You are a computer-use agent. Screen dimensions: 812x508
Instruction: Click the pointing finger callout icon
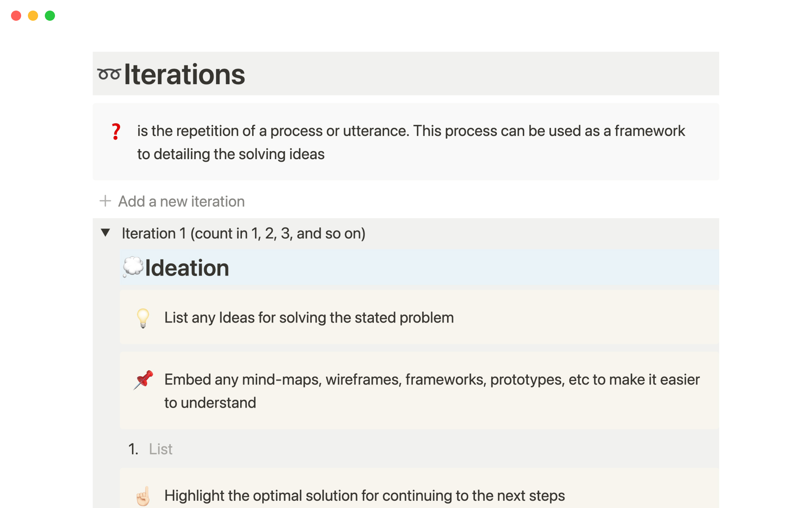click(x=143, y=496)
